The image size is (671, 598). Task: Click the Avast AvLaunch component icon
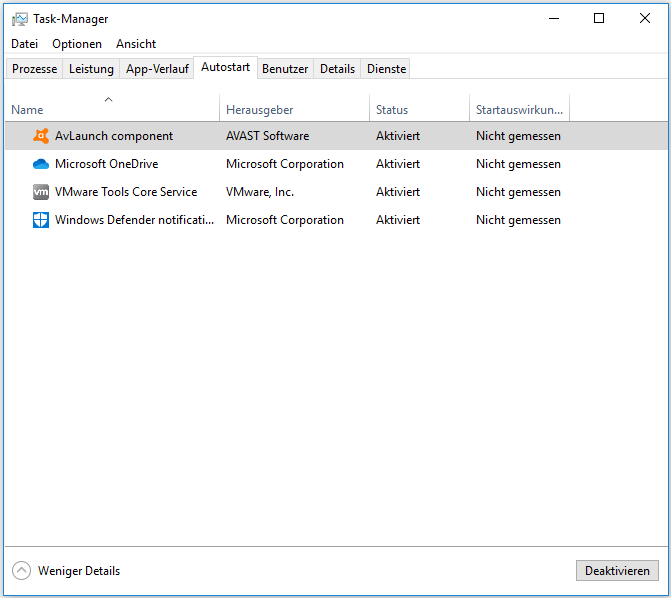tap(41, 136)
